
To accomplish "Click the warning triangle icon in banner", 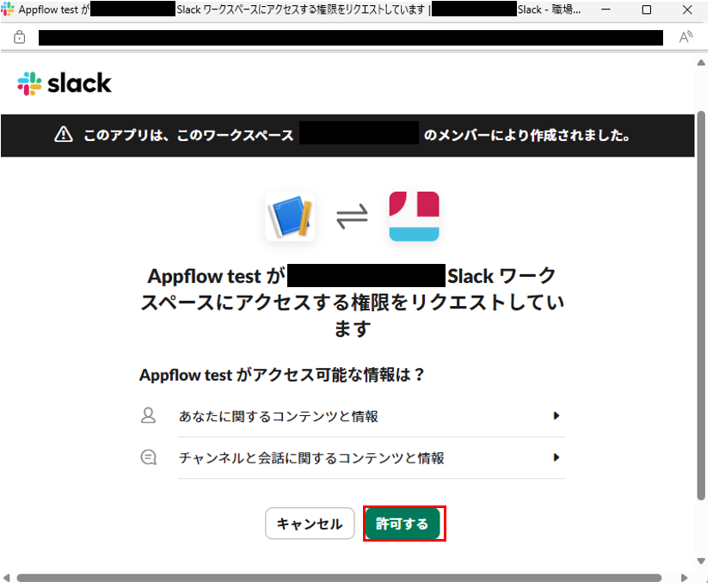I will click(64, 134).
